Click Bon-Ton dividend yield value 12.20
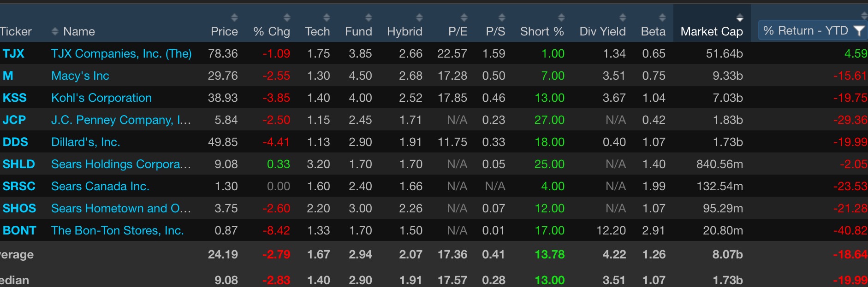 coord(611,230)
